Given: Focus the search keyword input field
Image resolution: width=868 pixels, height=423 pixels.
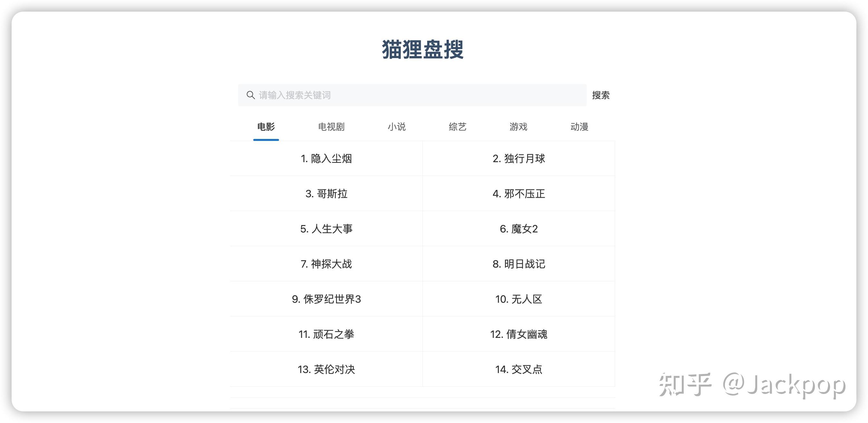Looking at the screenshot, I should click(x=418, y=95).
